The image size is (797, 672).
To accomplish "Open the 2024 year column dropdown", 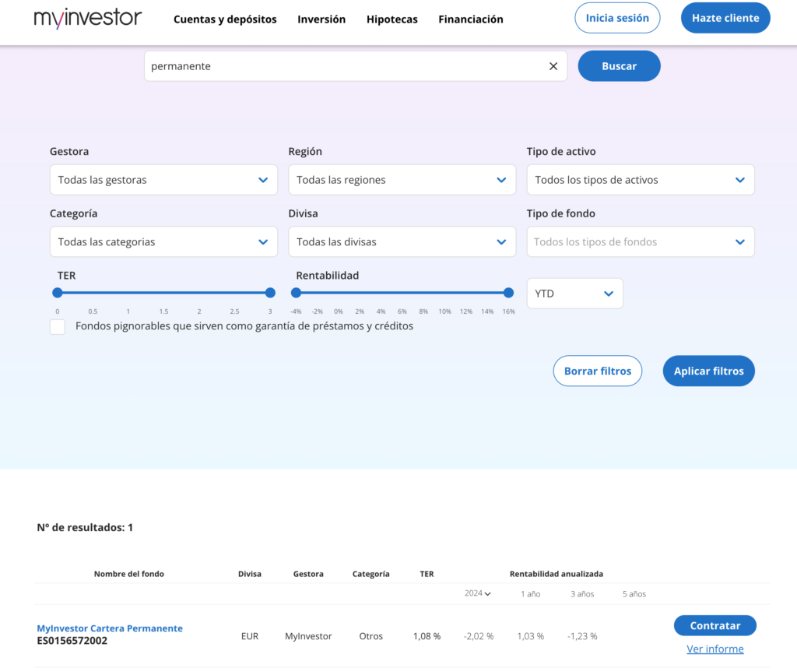I will coord(478,593).
